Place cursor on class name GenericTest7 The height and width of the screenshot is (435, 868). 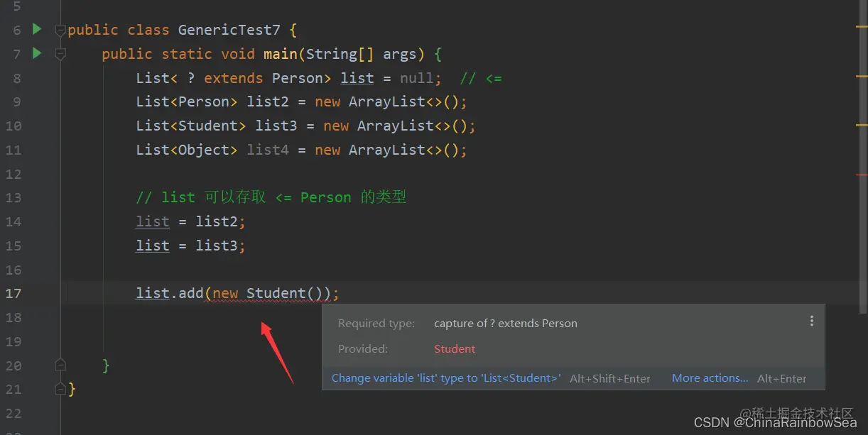(229, 31)
